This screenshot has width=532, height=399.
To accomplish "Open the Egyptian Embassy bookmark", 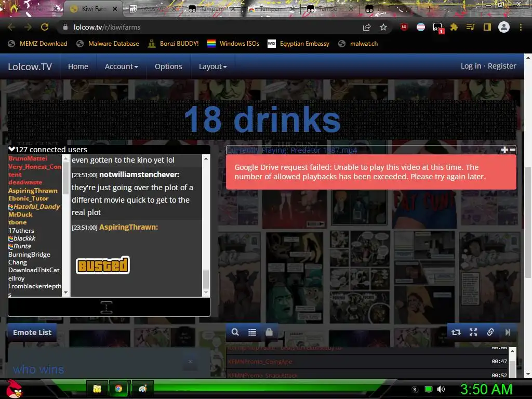I will tap(299, 44).
